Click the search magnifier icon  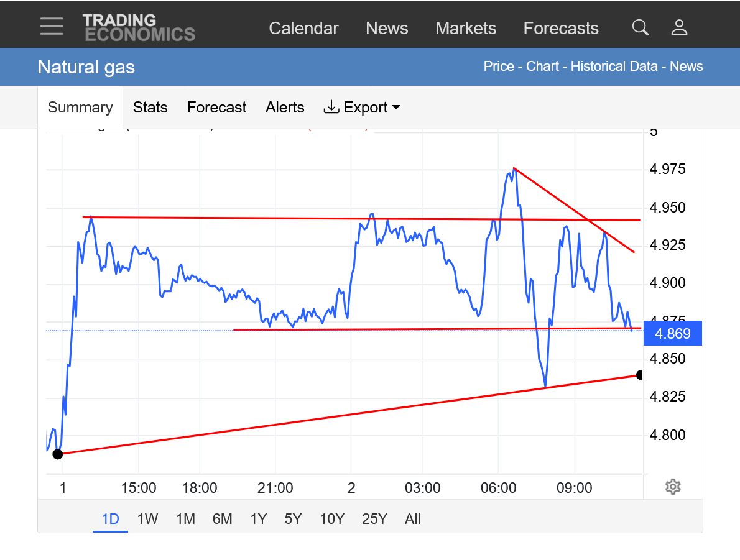click(x=640, y=27)
